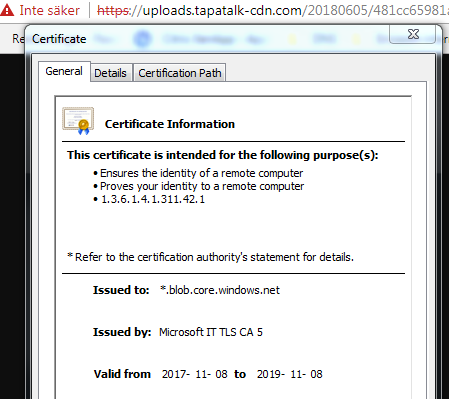Close the Certificate dialog

[413, 34]
